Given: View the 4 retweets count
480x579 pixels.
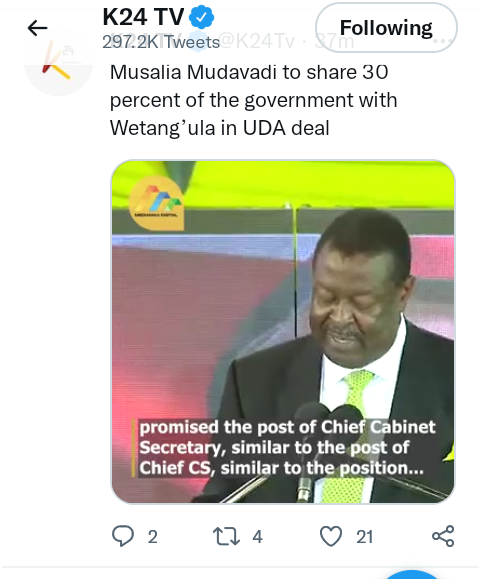Looking at the screenshot, I should [257, 537].
